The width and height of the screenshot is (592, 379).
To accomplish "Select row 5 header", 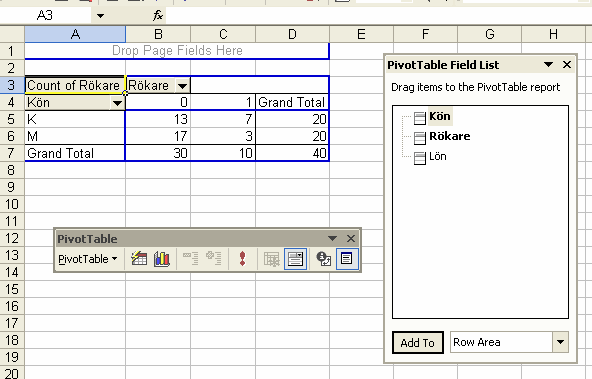I will (12, 119).
